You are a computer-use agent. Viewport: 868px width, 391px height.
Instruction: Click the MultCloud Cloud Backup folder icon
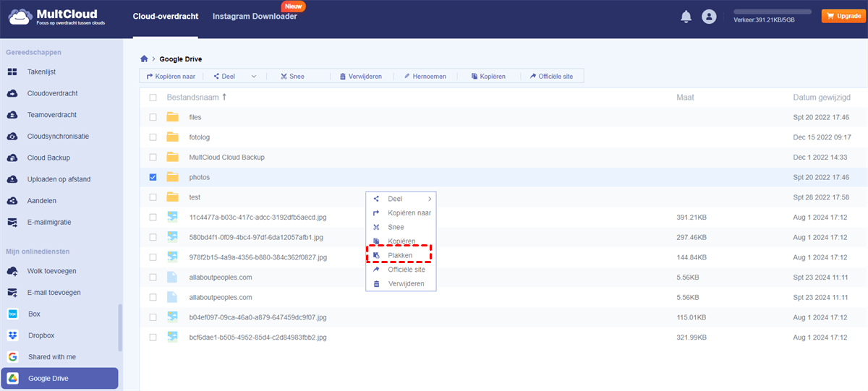click(172, 157)
